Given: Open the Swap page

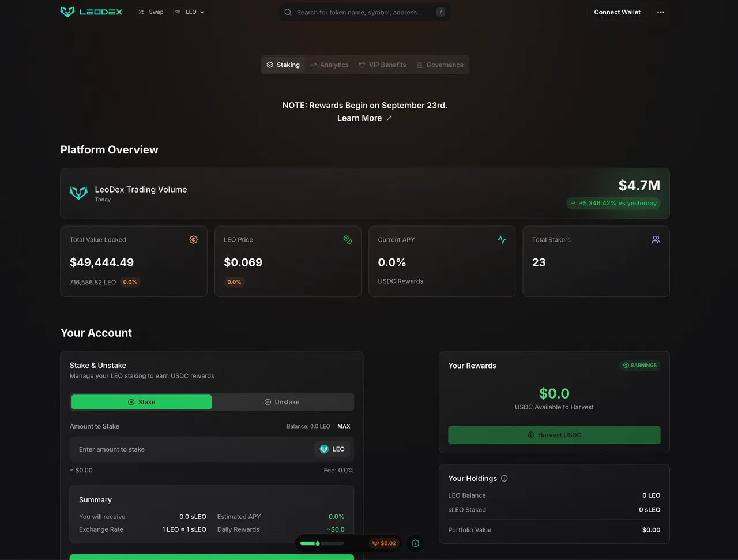Looking at the screenshot, I should 150,12.
